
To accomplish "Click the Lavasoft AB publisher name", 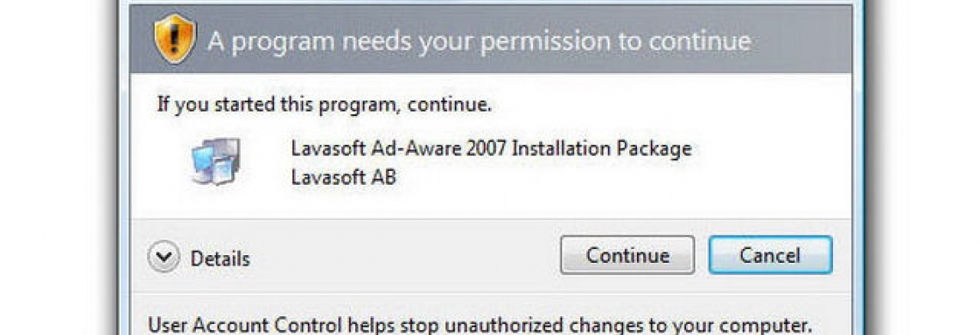I will click(x=344, y=178).
